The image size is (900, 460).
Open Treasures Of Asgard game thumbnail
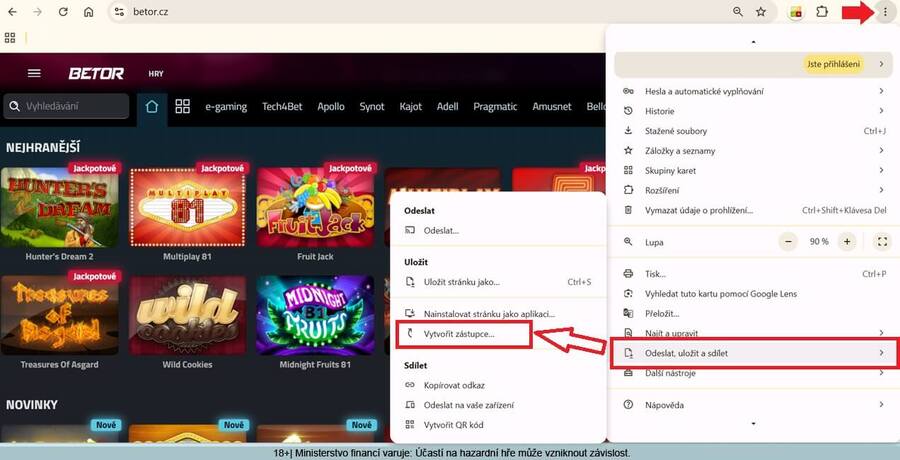pyautogui.click(x=60, y=315)
